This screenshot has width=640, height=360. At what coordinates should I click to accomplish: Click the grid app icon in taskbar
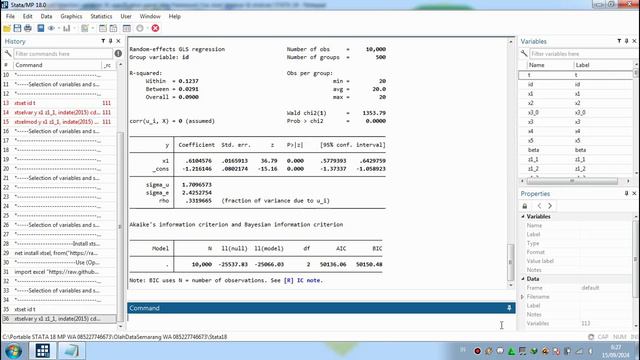click(x=42, y=351)
